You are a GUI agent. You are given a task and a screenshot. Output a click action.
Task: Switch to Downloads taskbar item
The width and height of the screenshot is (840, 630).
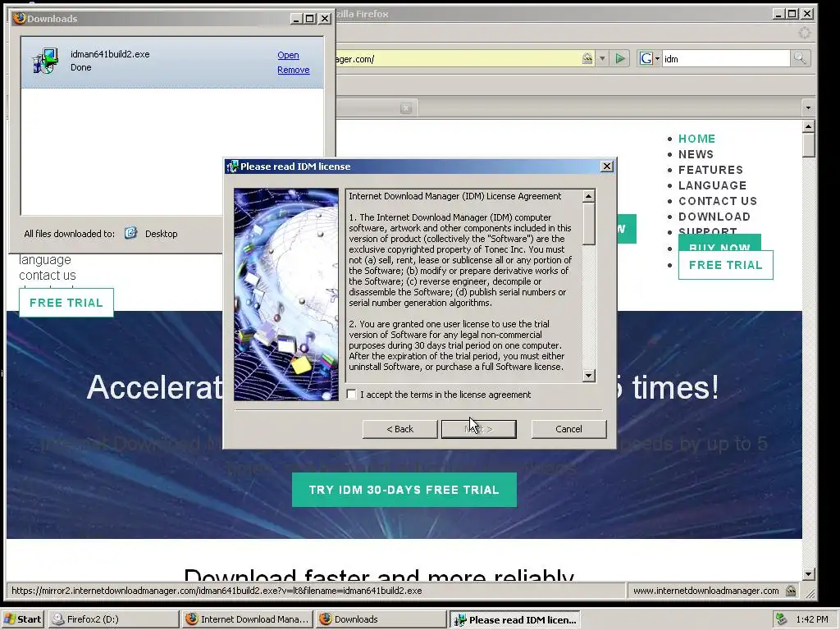pos(381,619)
